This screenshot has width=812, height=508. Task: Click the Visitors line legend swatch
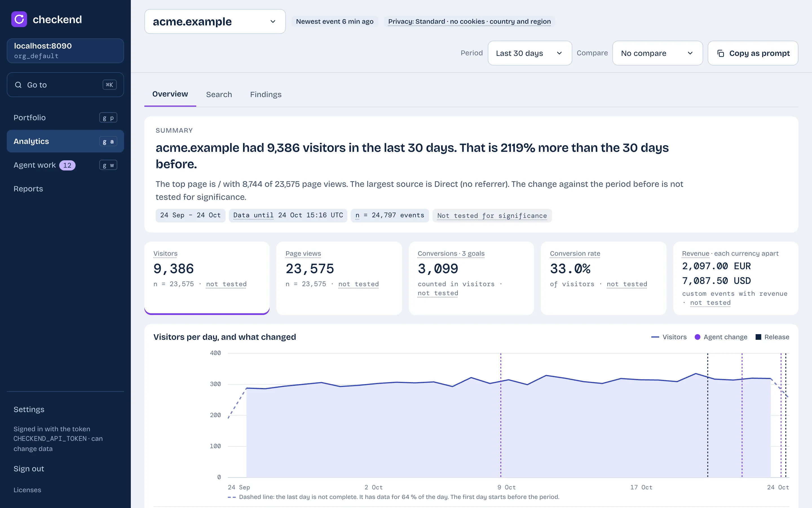(655, 337)
